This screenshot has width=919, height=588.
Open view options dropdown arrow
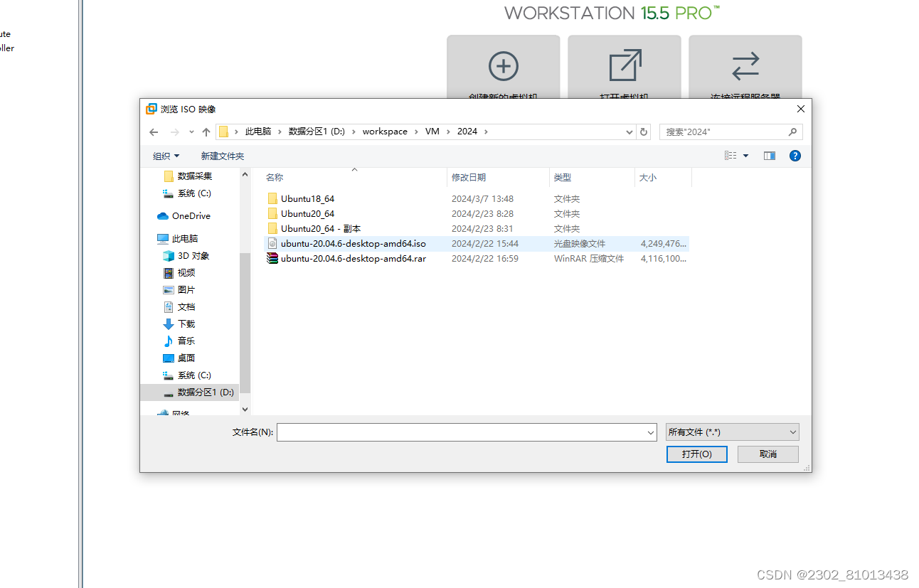[x=746, y=156]
